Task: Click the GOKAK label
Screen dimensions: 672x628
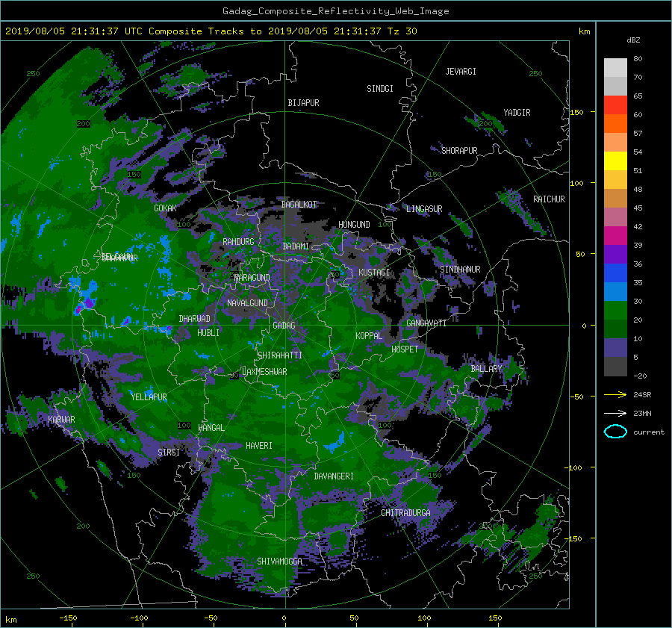Action: click(166, 208)
